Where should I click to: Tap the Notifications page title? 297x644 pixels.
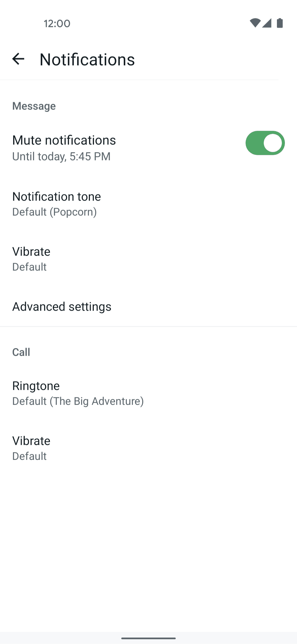pos(87,59)
